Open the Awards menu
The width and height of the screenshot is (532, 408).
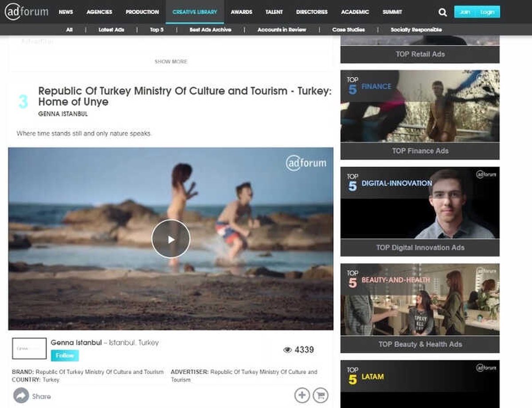click(x=242, y=12)
